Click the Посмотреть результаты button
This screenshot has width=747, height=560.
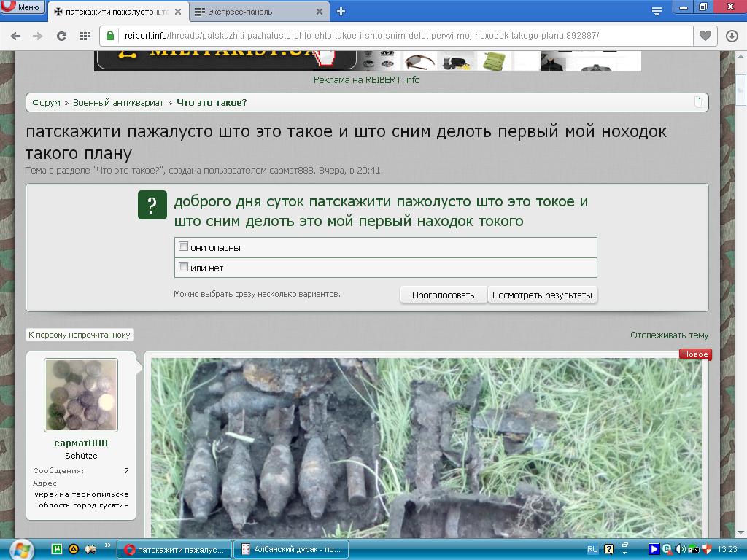click(542, 295)
